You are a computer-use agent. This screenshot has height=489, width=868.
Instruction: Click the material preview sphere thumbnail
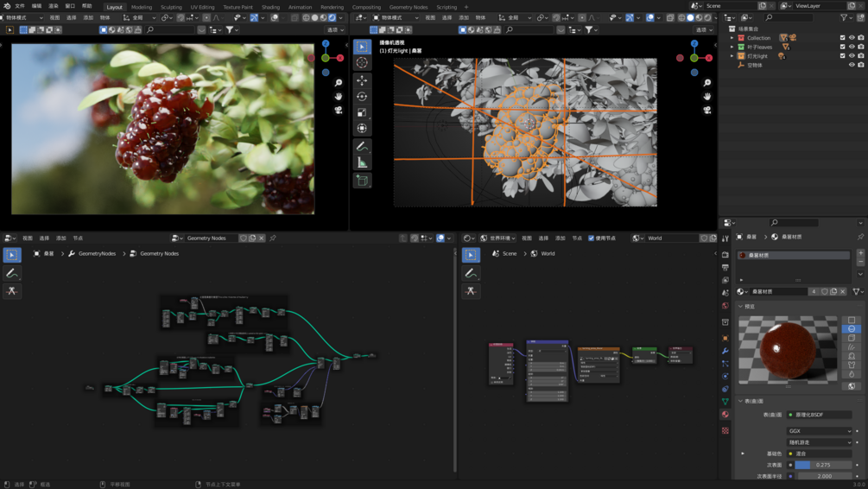tap(788, 349)
